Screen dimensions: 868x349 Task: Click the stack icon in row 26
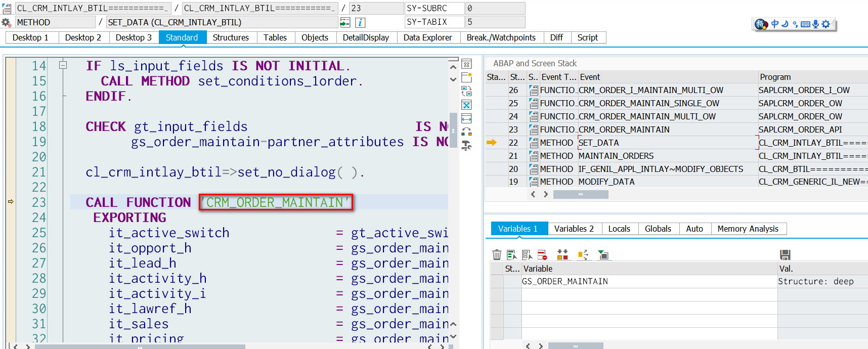pos(533,90)
